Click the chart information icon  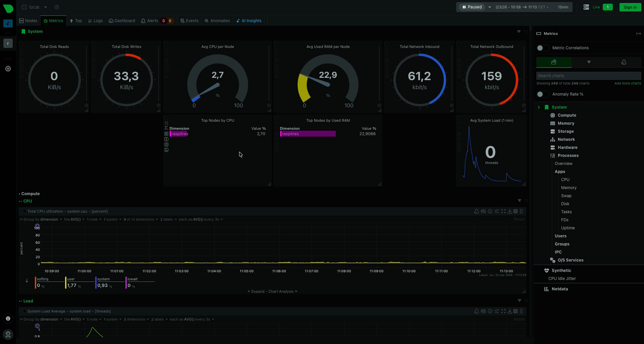coord(490,211)
